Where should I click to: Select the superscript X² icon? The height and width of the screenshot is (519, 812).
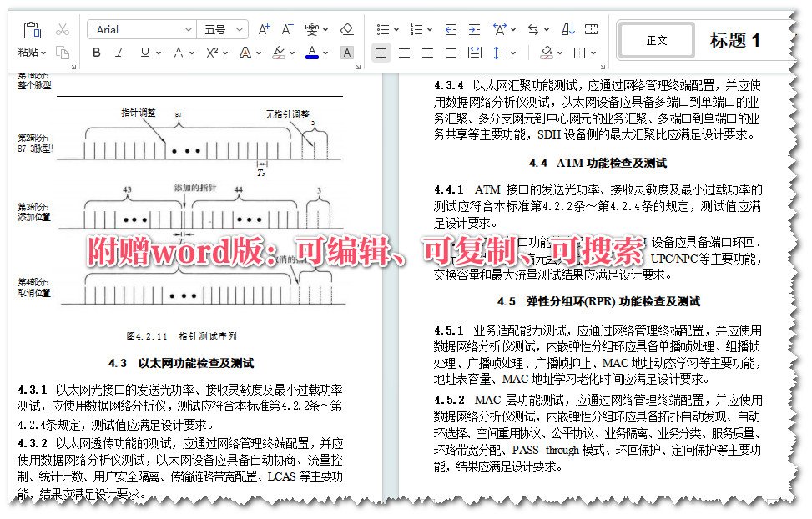[x=210, y=52]
